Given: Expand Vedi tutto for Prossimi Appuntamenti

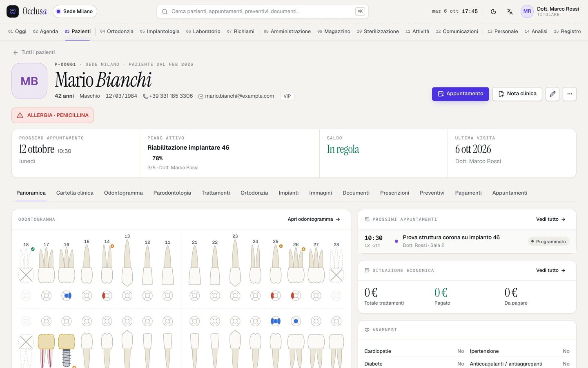Looking at the screenshot, I should 551,219.
